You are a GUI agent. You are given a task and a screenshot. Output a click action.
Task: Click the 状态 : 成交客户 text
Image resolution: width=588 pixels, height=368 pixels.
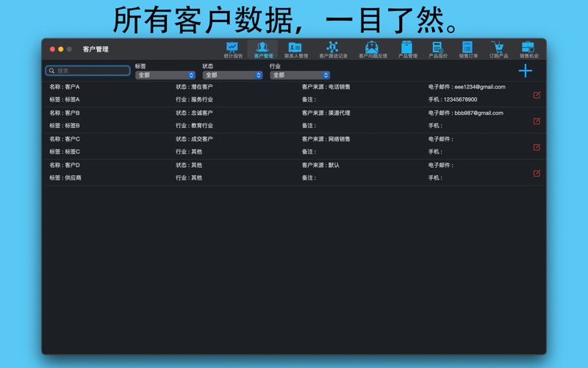pos(194,139)
